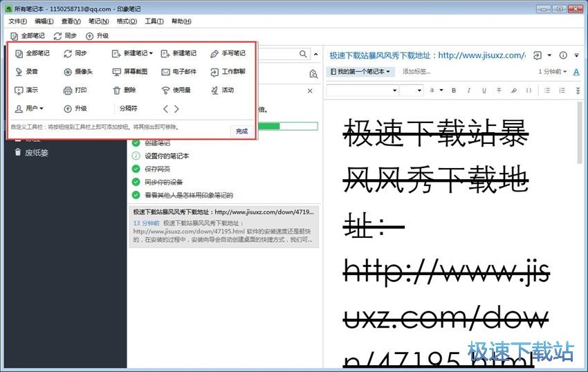Open the note info (i) icon

(563, 55)
